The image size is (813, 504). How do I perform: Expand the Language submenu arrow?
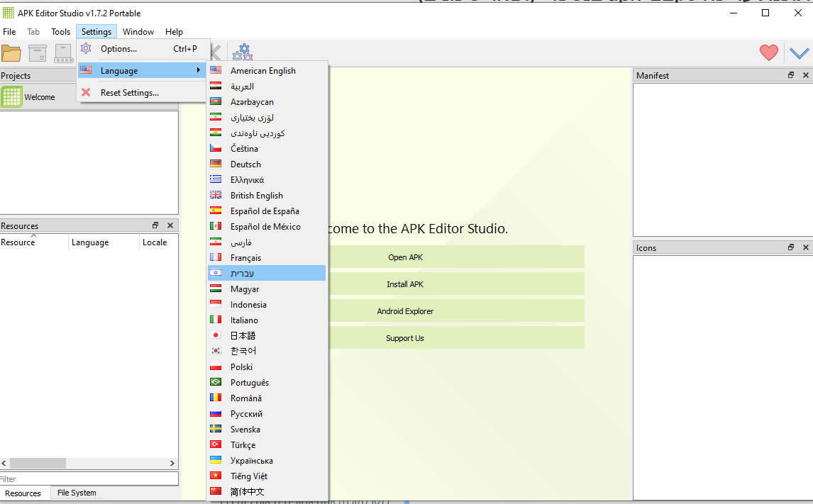coord(199,70)
